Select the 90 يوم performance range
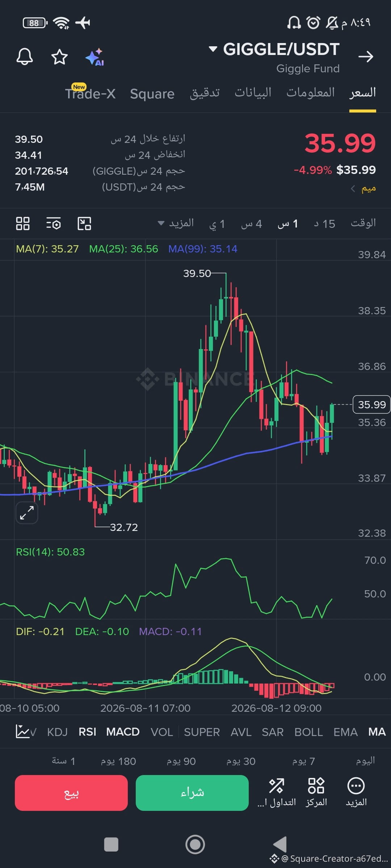The image size is (391, 868). click(x=181, y=761)
